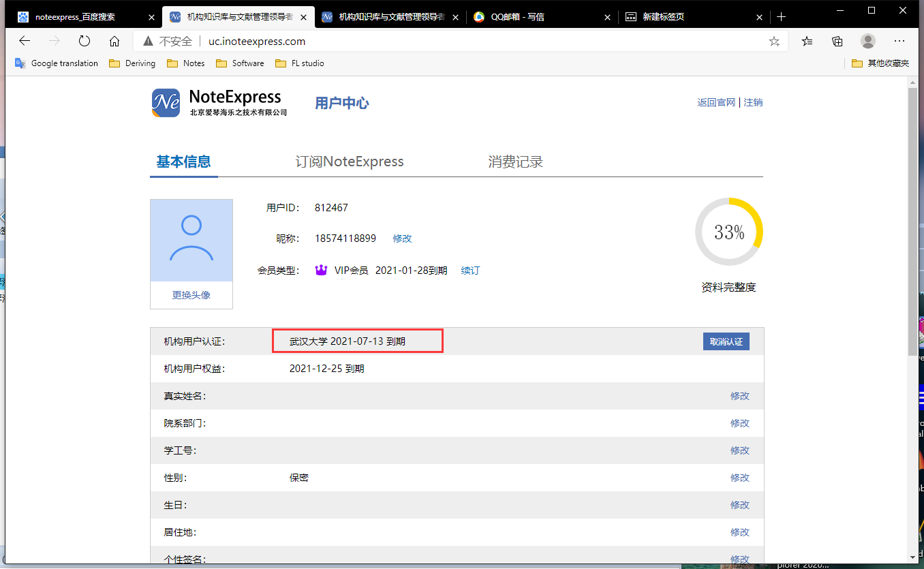Switch to the noteexpress_百度搜索 browser tab

(x=87, y=17)
